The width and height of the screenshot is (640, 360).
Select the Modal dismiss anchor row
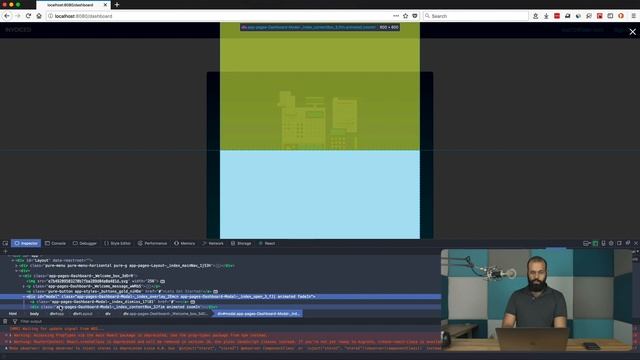tap(220, 302)
